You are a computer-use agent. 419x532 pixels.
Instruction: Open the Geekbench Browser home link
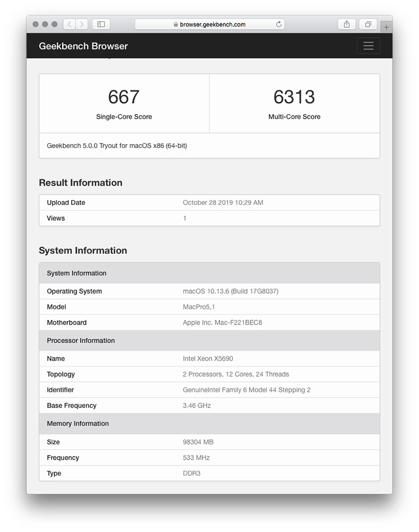(x=83, y=46)
